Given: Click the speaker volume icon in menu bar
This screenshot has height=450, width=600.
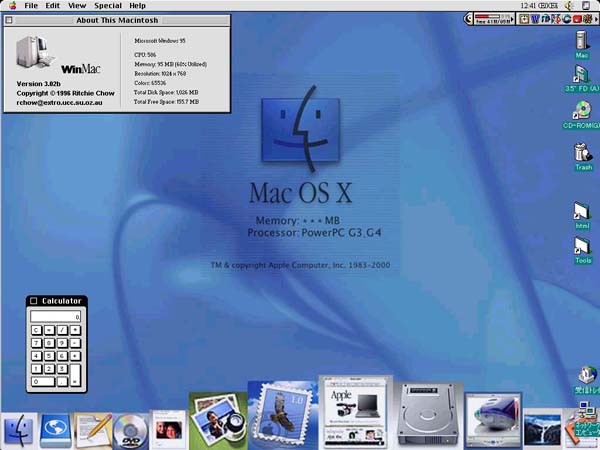Looking at the screenshot, I should [x=570, y=6].
